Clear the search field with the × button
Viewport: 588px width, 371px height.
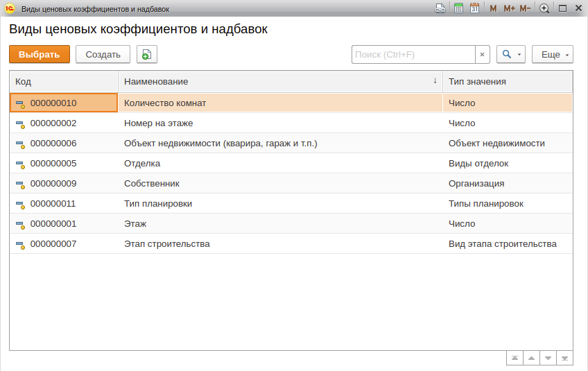tap(482, 55)
